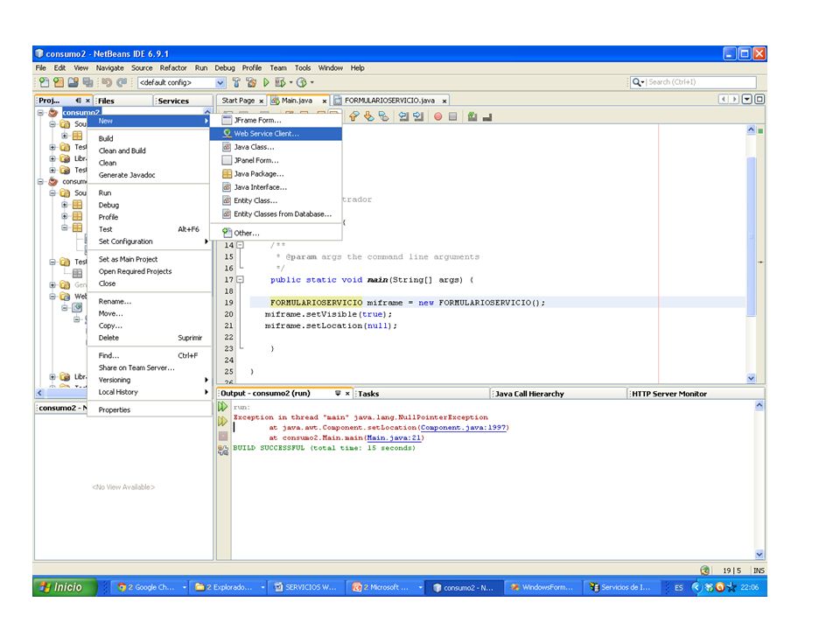
Task: Click the Shift Line Right editor icon
Action: (418, 116)
